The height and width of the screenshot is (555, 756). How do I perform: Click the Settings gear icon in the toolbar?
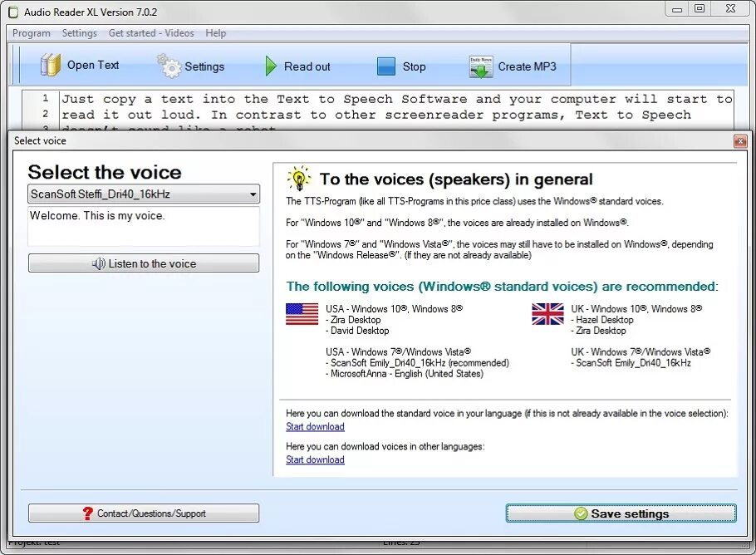pyautogui.click(x=169, y=66)
